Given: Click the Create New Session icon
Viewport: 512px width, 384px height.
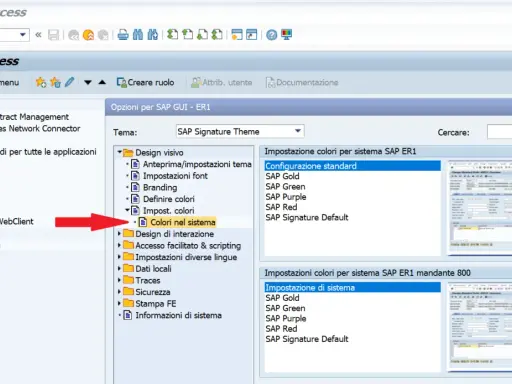Looking at the screenshot, I should tap(237, 35).
